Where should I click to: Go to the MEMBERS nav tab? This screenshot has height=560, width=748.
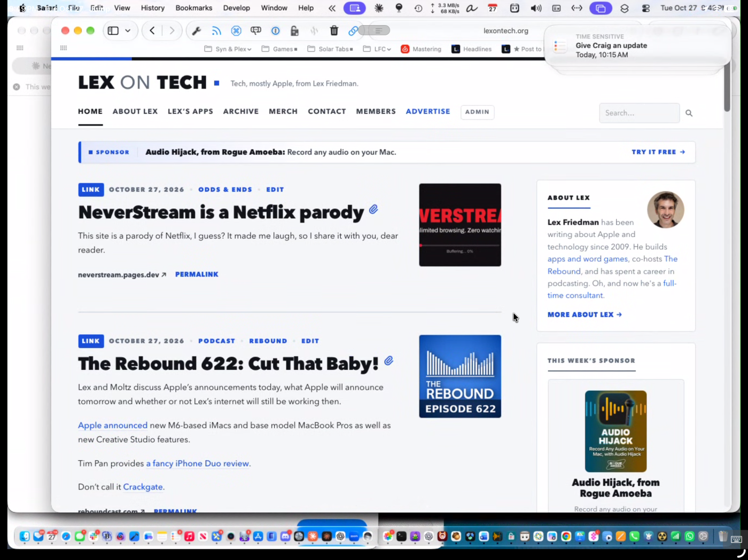(376, 112)
